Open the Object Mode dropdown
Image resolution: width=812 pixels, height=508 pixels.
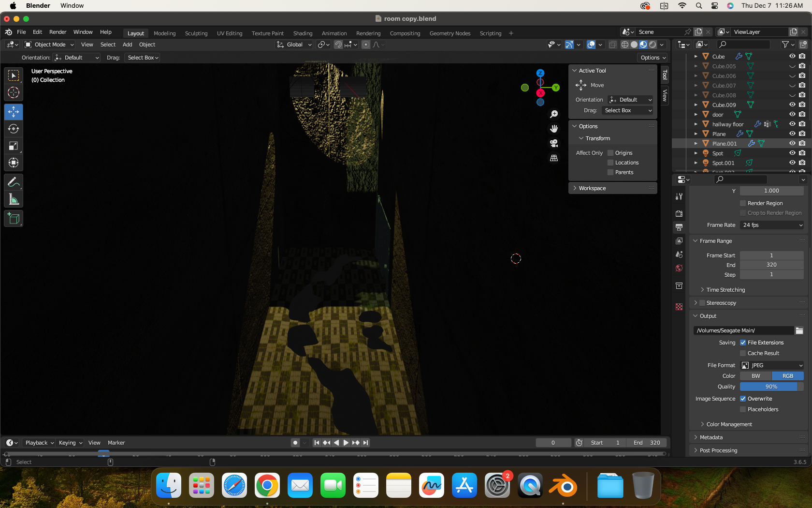tap(49, 45)
